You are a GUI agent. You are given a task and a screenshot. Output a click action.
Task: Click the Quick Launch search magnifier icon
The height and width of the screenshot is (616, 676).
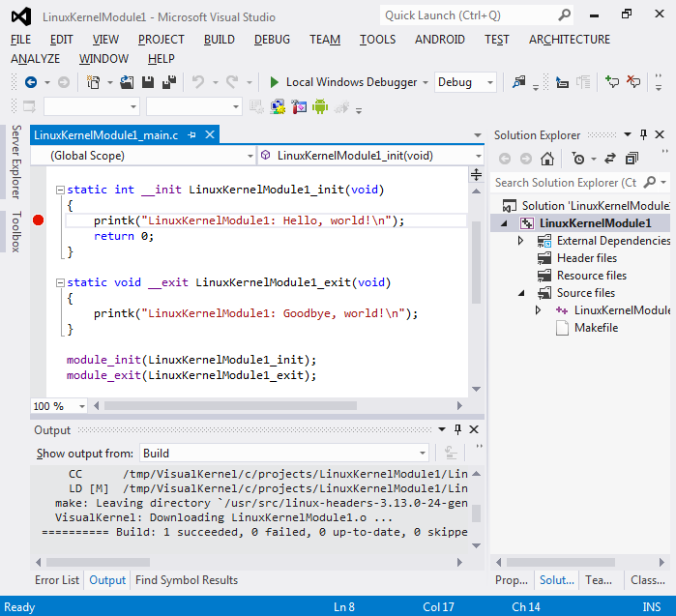point(565,15)
